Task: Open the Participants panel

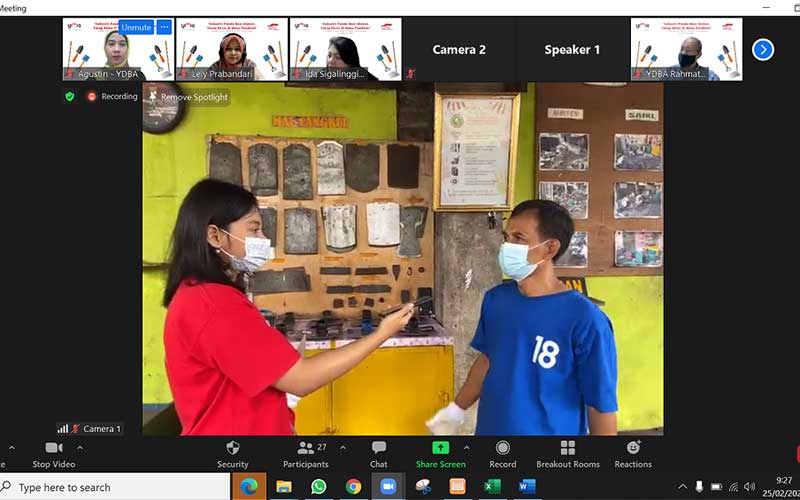Action: 306,448
